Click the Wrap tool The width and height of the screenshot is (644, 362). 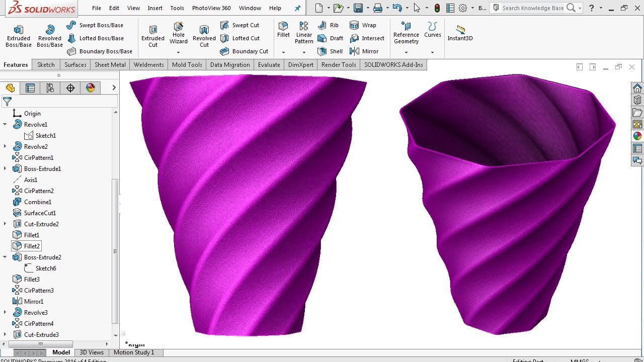tap(363, 25)
